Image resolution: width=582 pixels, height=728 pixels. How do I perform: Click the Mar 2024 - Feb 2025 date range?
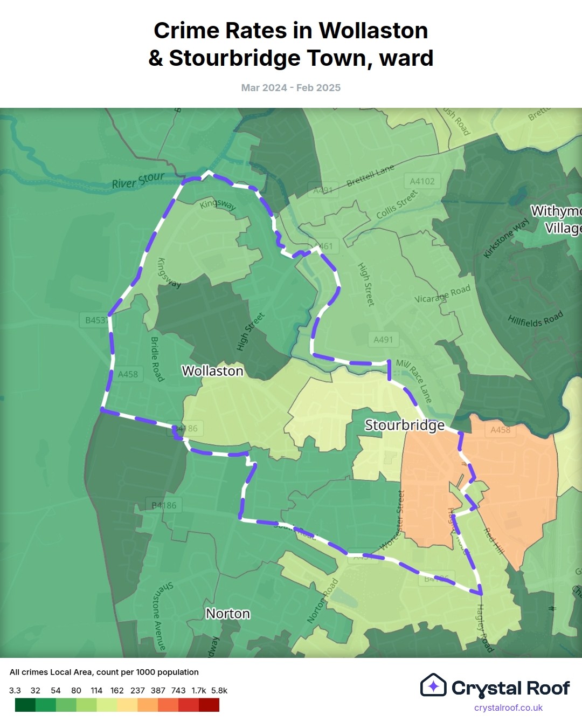(x=291, y=88)
